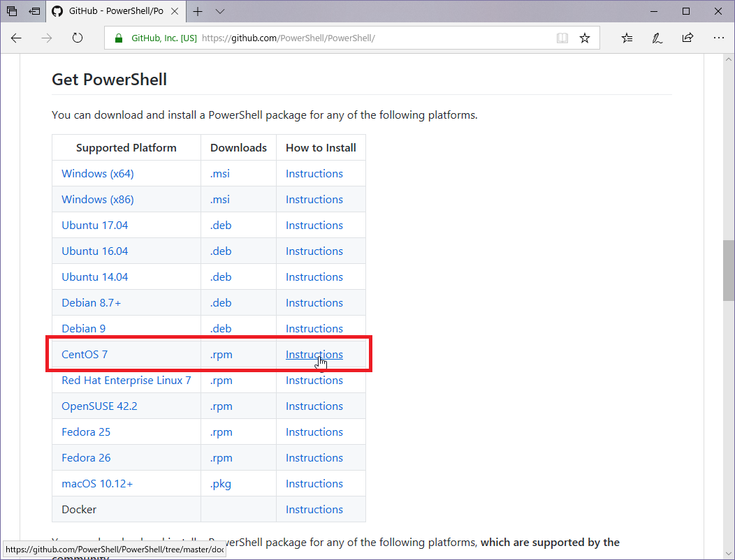Open Red Hat Enterprise Linux 7 Instructions

point(314,380)
